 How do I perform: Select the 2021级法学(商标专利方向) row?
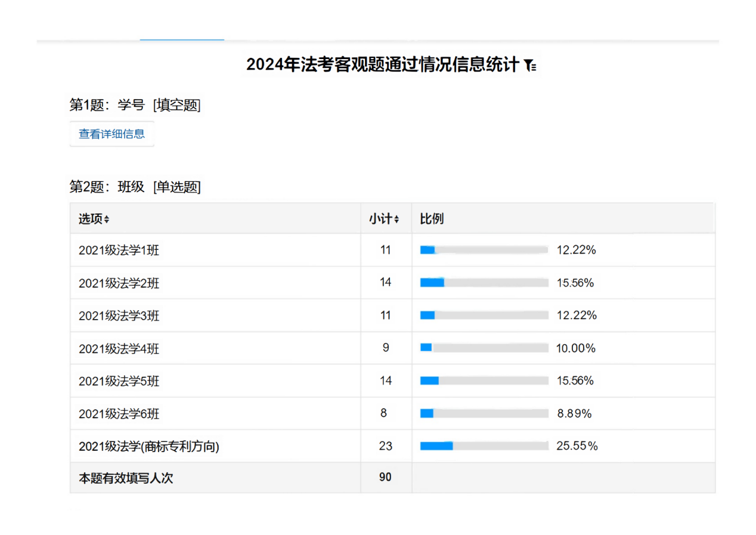pyautogui.click(x=148, y=446)
